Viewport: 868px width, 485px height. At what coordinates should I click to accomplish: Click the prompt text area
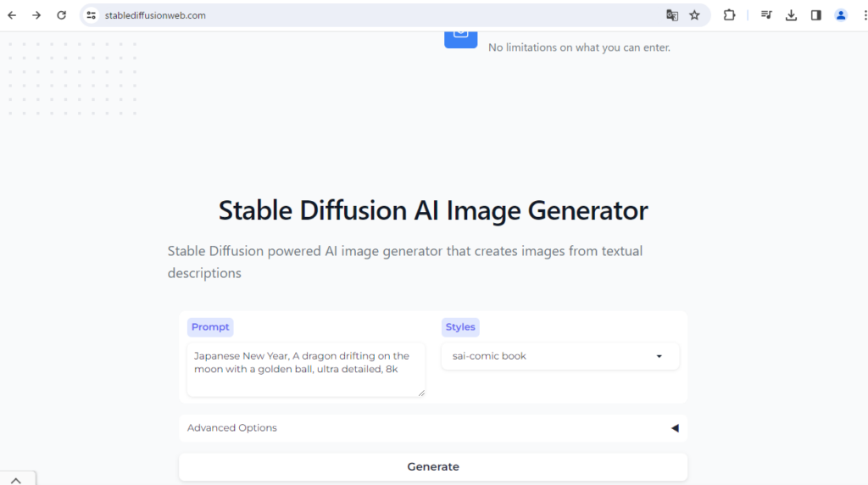click(306, 370)
